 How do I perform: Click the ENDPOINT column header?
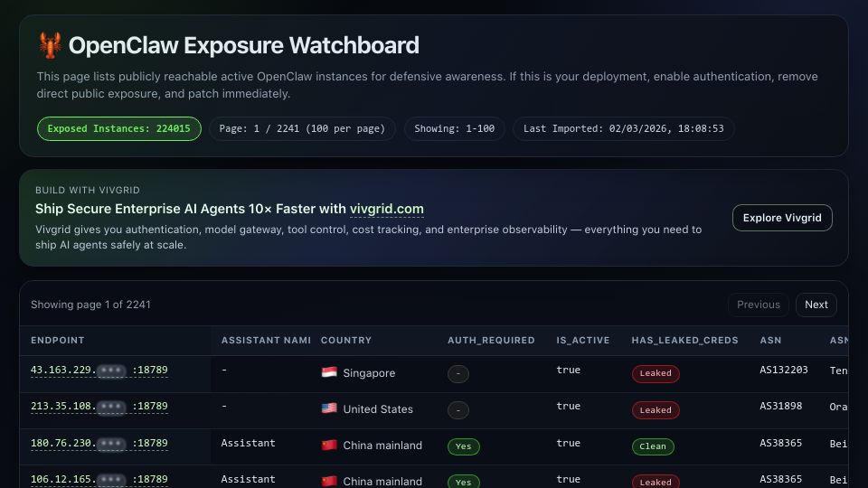tap(58, 341)
